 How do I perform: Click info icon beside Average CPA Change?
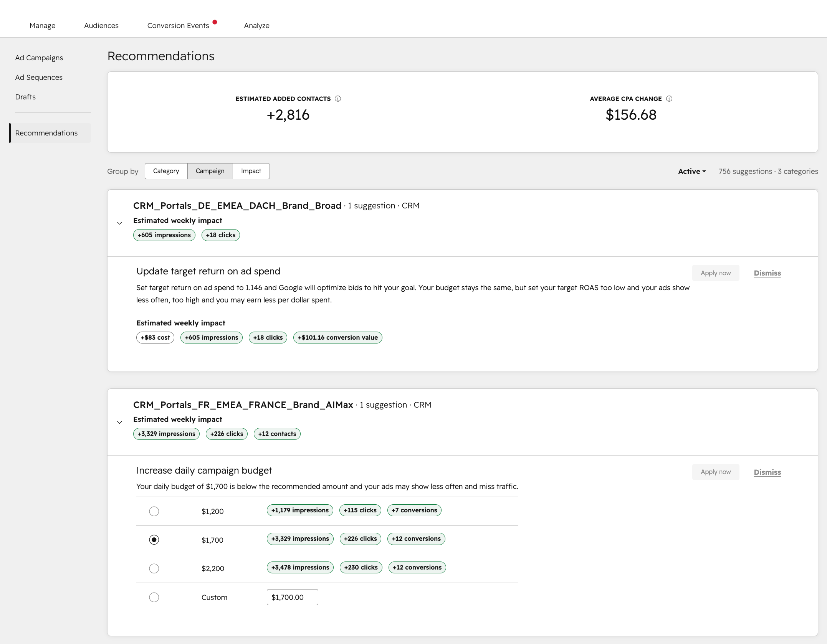[669, 99]
